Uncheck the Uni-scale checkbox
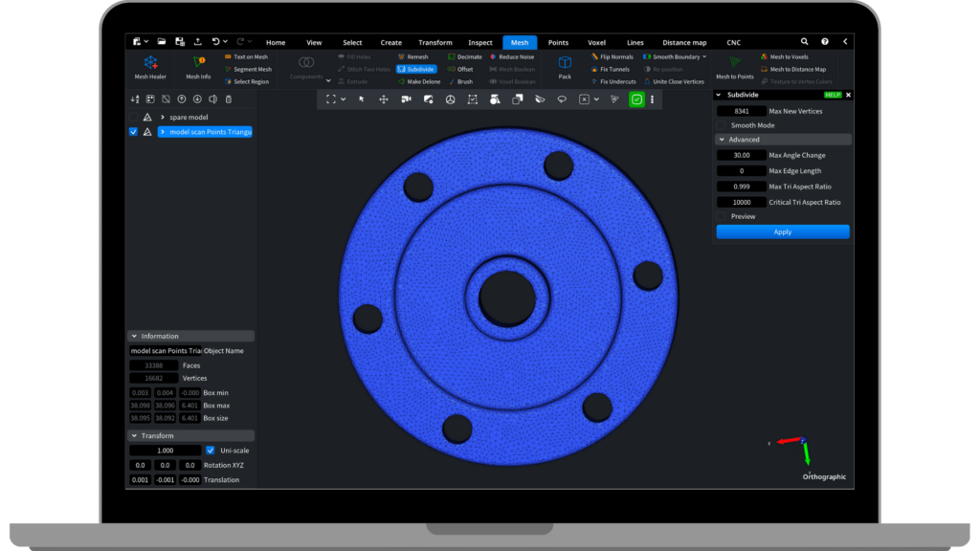Screen dimensions: 980x551 pyautogui.click(x=211, y=451)
